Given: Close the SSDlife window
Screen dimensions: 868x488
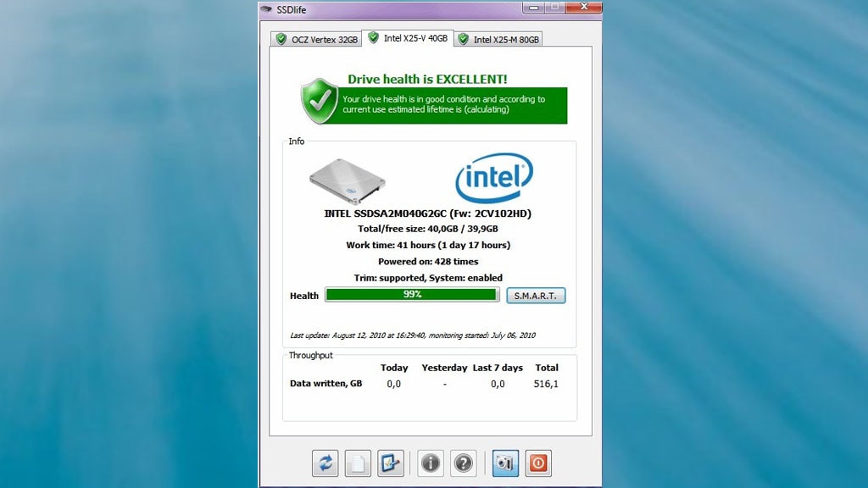Looking at the screenshot, I should (x=584, y=7).
